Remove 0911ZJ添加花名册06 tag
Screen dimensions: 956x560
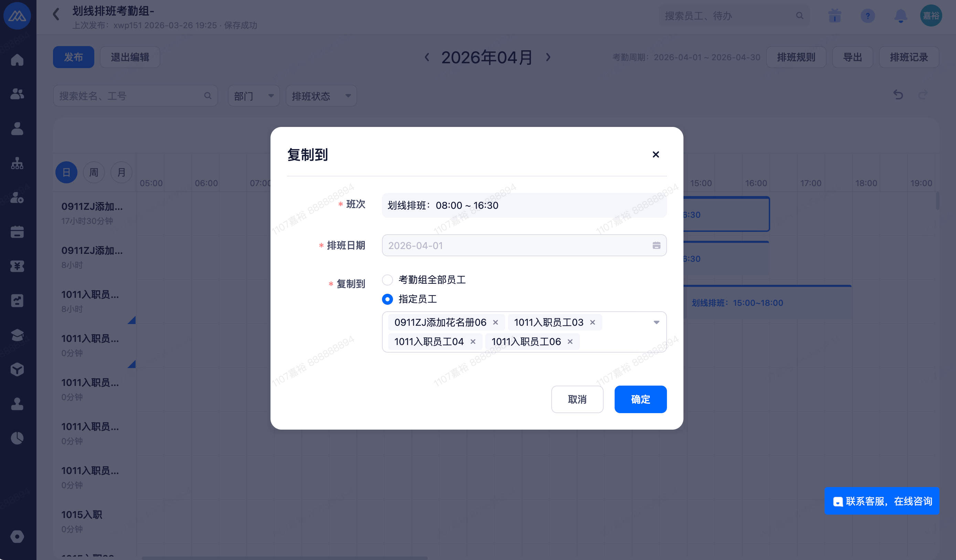[496, 322]
